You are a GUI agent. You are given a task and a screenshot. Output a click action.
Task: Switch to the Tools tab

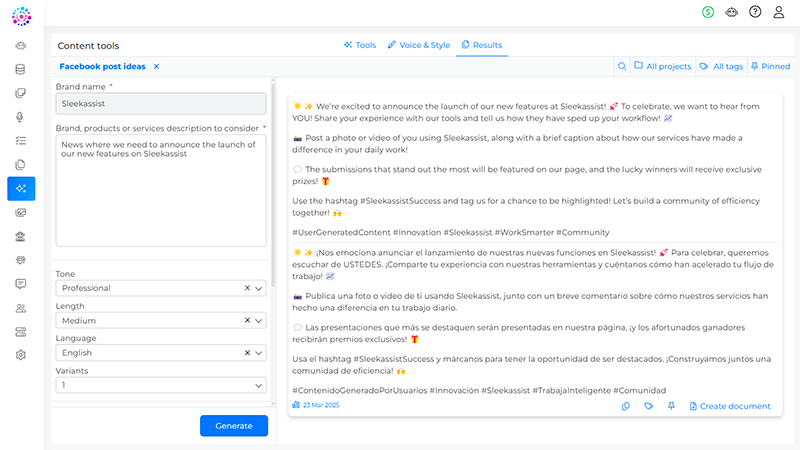[360, 45]
